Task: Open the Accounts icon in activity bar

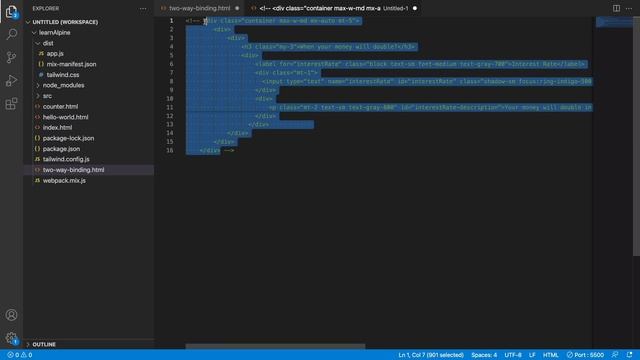Action: click(11, 315)
